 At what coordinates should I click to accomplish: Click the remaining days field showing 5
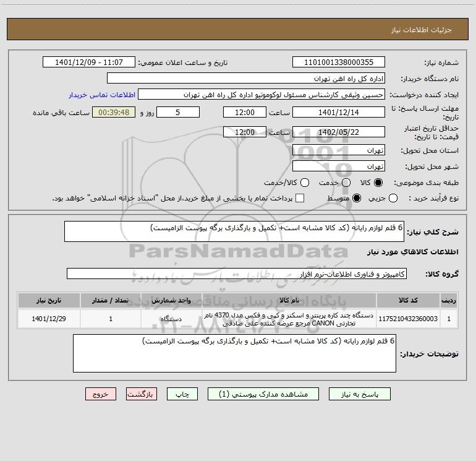tap(178, 112)
